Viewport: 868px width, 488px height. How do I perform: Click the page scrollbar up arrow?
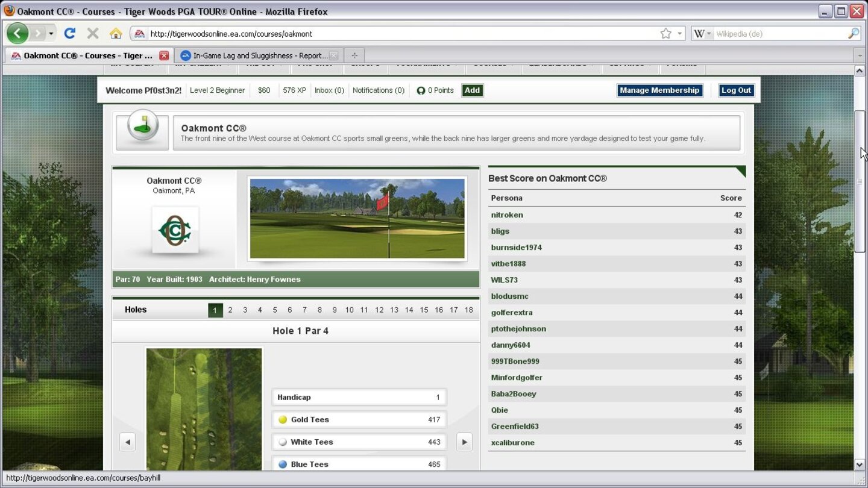pos(860,70)
